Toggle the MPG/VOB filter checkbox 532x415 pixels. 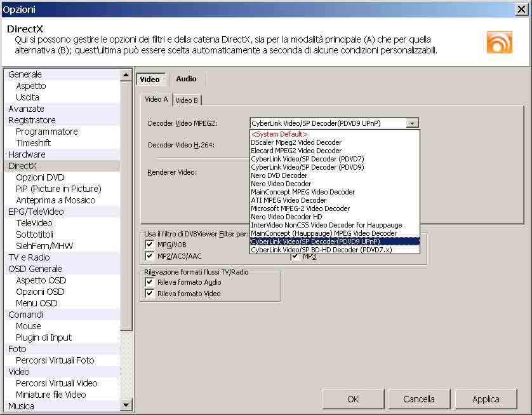(150, 245)
